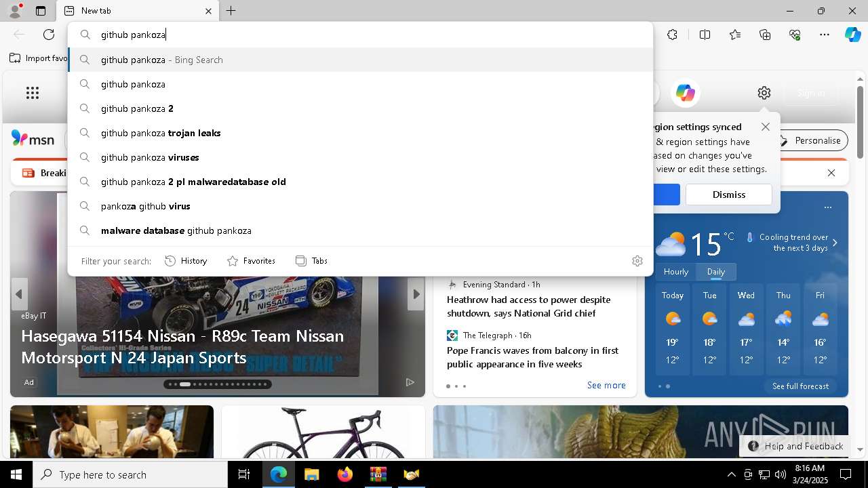Viewport: 868px width, 488px height.
Task: Click taskbar search box
Action: pyautogui.click(x=130, y=474)
